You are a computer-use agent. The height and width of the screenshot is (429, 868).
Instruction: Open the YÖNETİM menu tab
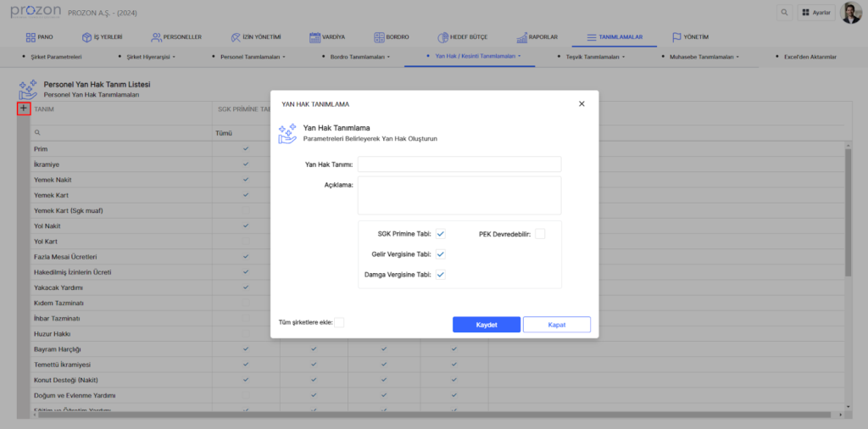(690, 37)
